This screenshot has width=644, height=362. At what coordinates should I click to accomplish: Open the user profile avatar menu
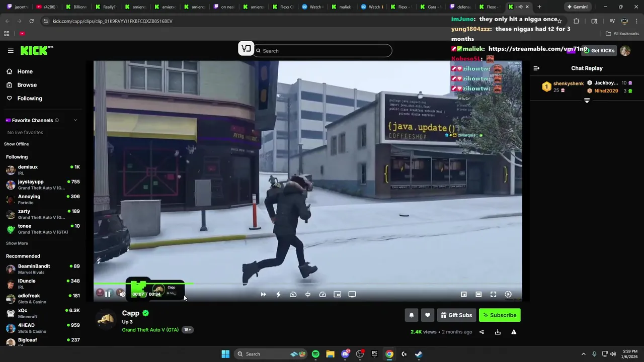625,51
